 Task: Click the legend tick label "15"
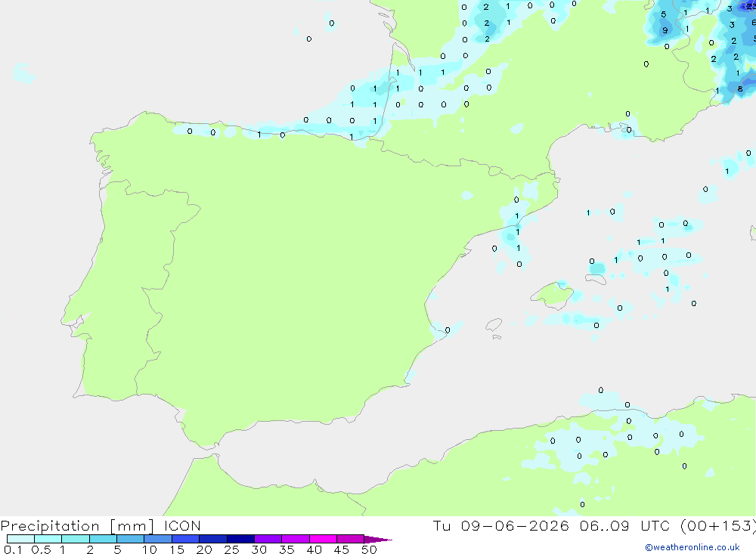coord(176,549)
